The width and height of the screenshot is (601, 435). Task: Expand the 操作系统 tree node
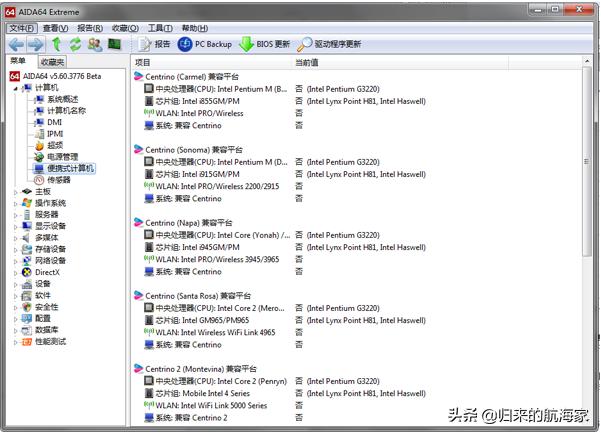15,204
